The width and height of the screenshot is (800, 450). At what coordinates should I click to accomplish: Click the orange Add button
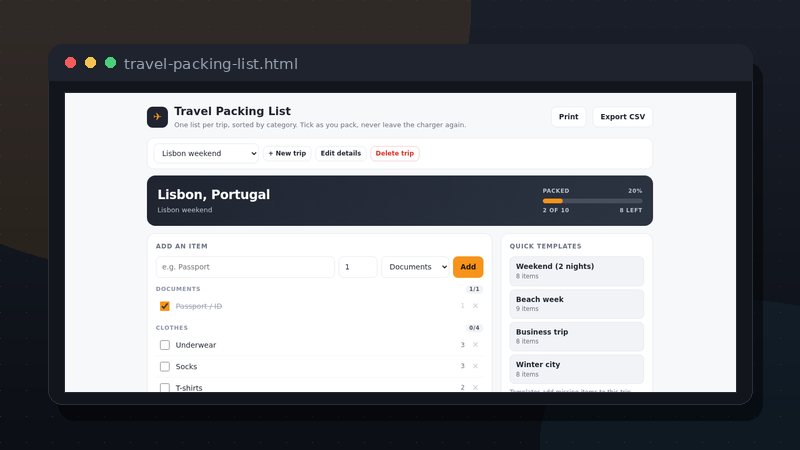pos(468,267)
